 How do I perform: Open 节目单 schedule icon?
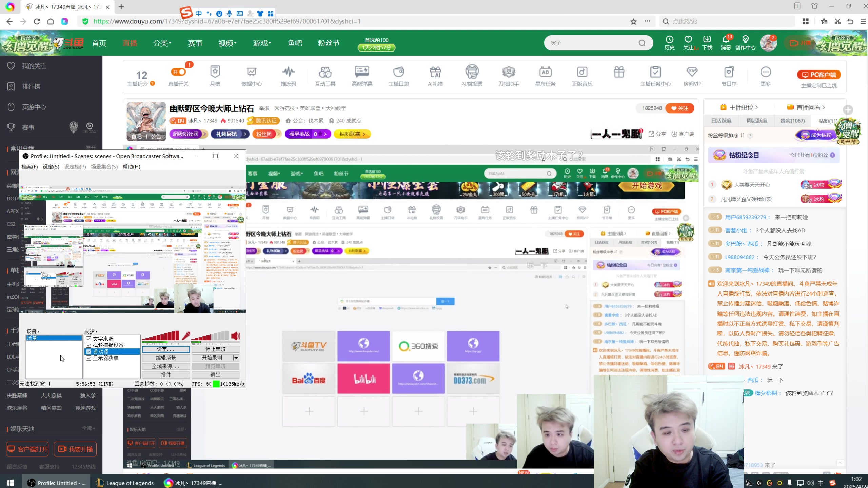(729, 76)
